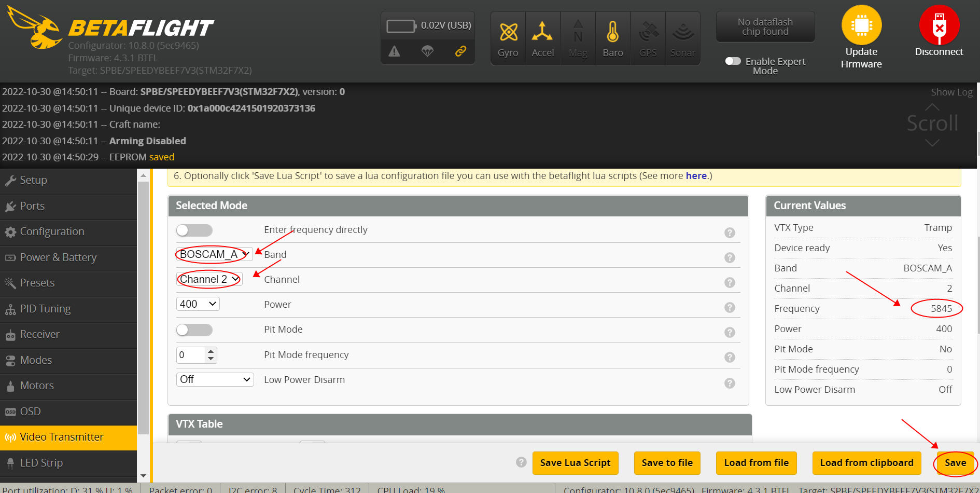980x493 pixels.
Task: Open help icon for Low Power Disarm
Action: (730, 383)
